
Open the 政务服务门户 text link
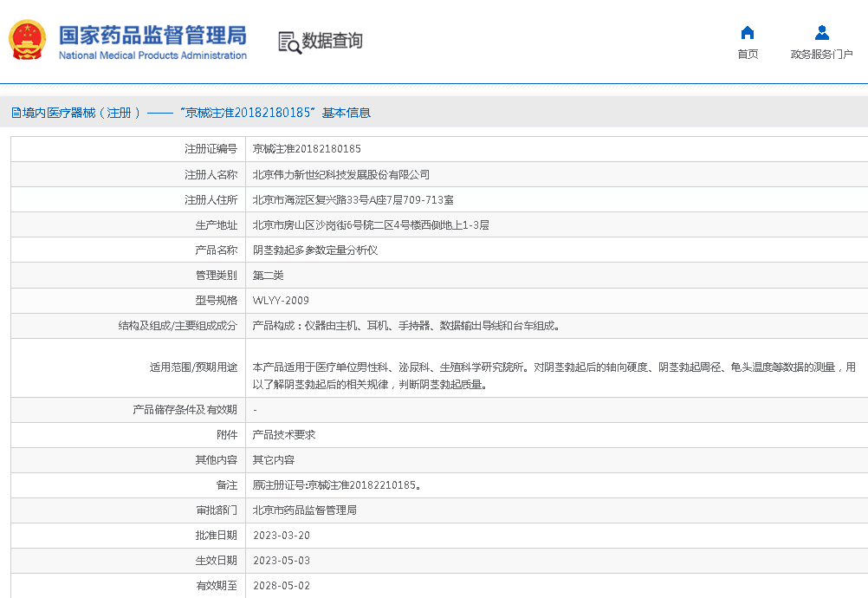(x=821, y=55)
